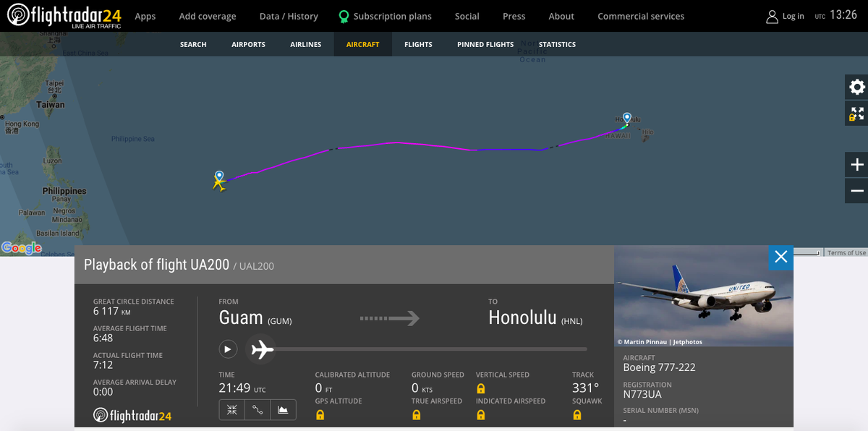Open Add coverage page
Viewport: 868px width, 431px height.
[208, 16]
